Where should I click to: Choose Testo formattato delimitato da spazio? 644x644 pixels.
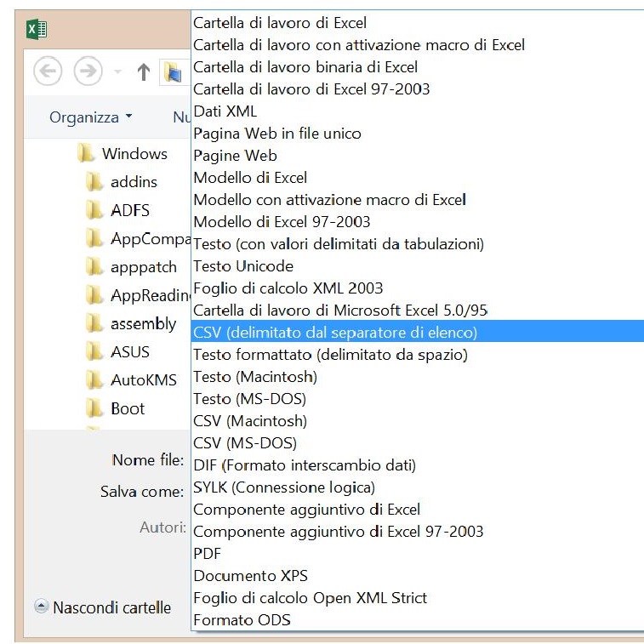pyautogui.click(x=418, y=355)
